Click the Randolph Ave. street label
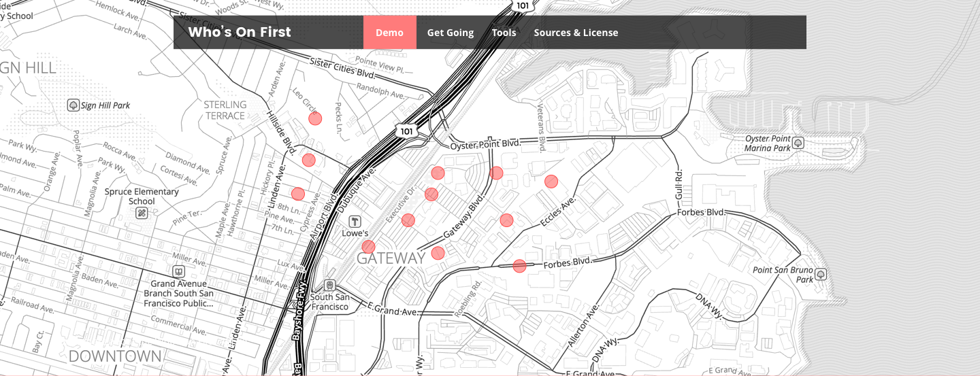Viewport: 980px width, 376px height. (x=381, y=90)
